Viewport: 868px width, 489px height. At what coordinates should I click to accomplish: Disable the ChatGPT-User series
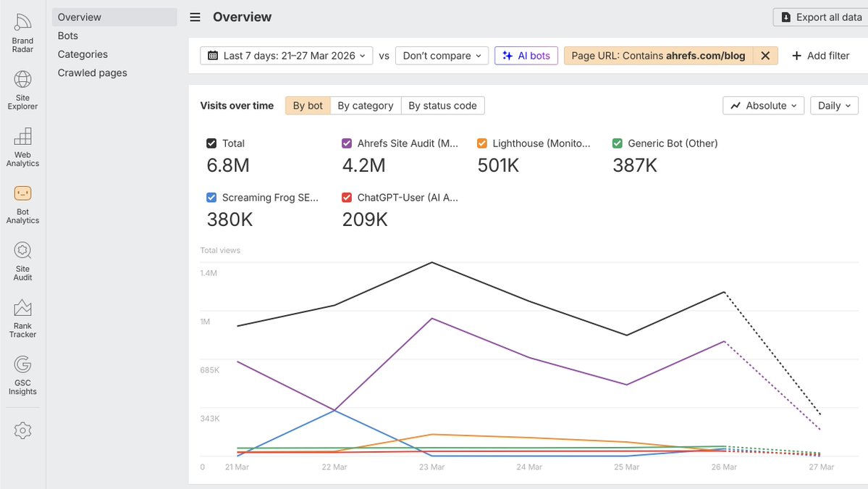point(347,197)
